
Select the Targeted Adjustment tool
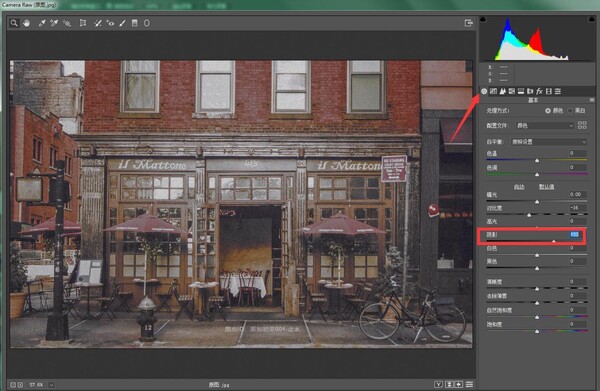[x=67, y=23]
